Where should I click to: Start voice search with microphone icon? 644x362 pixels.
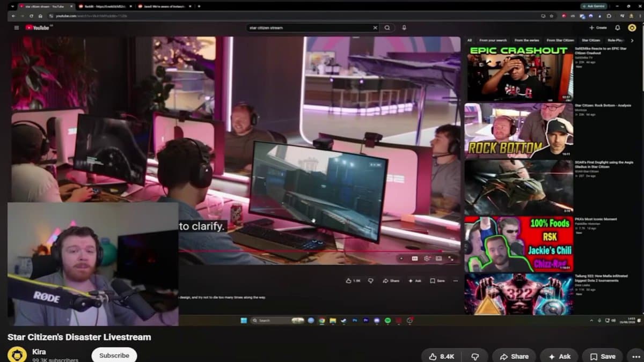point(404,27)
